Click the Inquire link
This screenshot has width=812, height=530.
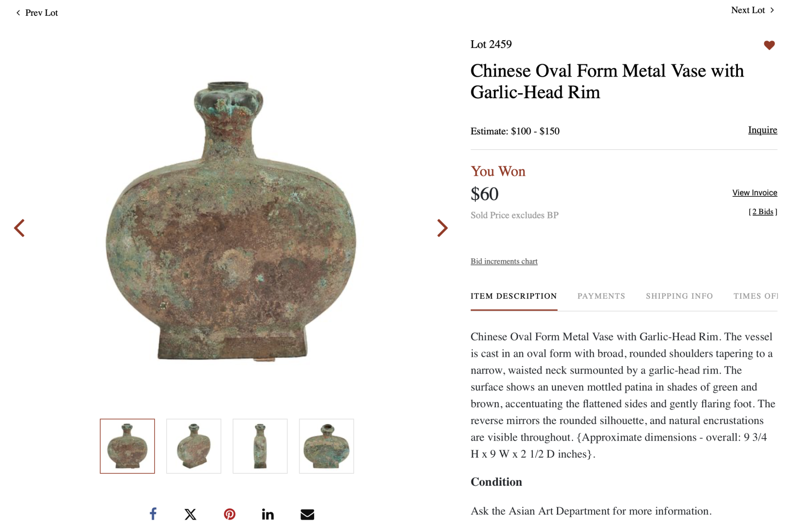coord(762,130)
